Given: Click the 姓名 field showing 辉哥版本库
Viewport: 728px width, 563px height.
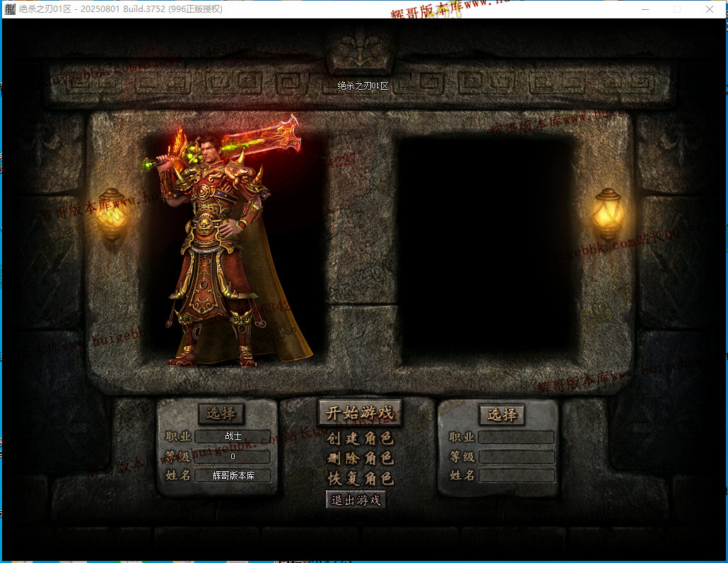Looking at the screenshot, I should coord(233,475).
